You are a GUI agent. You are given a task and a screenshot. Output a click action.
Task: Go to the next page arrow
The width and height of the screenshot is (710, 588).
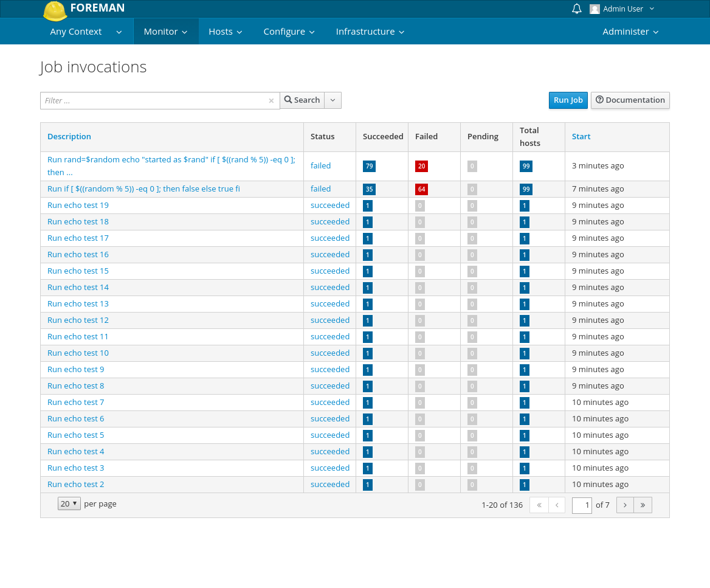coord(625,505)
